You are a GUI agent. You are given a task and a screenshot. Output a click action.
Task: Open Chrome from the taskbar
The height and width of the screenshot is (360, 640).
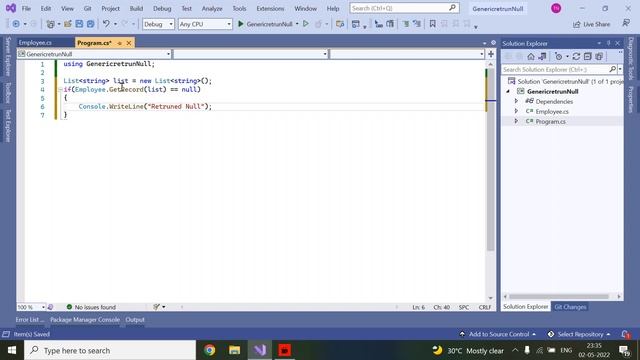coord(209,350)
